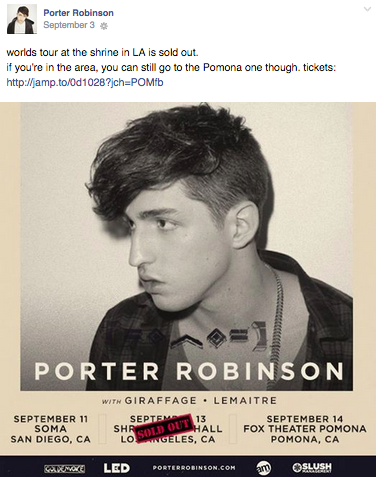Click the September 14 Fox Theater Pomona date
376x477 pixels.
coord(305,429)
